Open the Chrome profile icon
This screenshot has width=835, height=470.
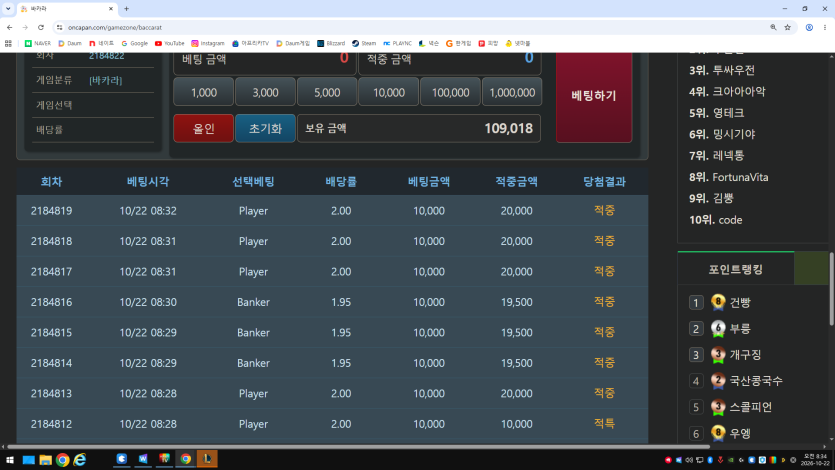click(809, 27)
